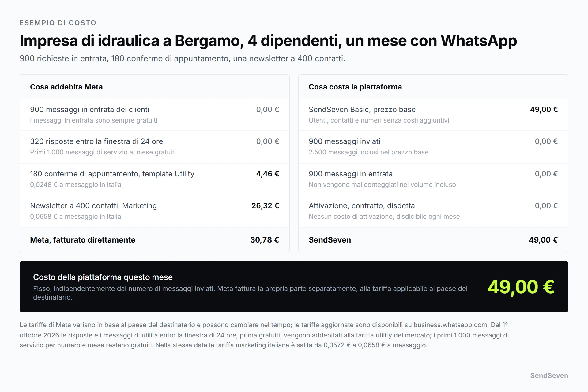Click '2.500 messaggi inclusi nel prezzo base'
This screenshot has width=588, height=392.
[x=369, y=152]
